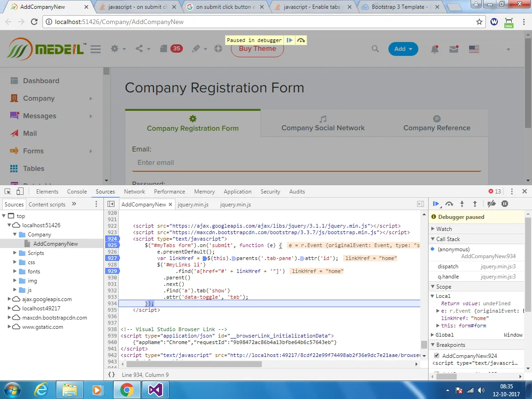532x399 pixels.
Task: Select the inspect element picker icon
Action: point(7,192)
